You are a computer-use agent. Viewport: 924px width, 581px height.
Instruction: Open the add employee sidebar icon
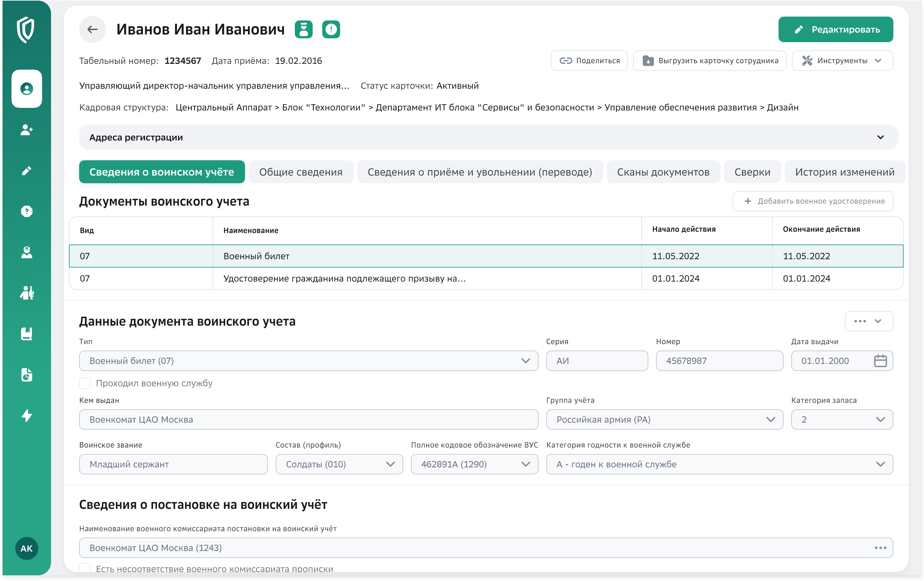[26, 130]
